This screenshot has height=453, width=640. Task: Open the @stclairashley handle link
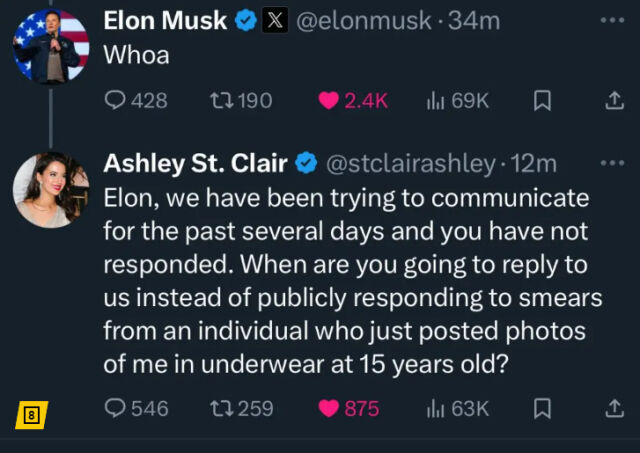coord(410,163)
